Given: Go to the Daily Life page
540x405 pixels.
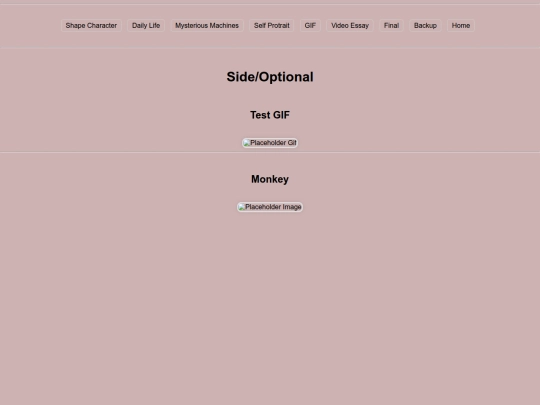Looking at the screenshot, I should pyautogui.click(x=146, y=25).
